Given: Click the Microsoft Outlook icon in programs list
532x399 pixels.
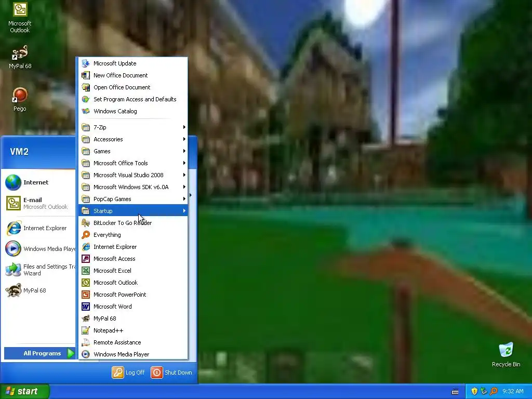Looking at the screenshot, I should click(86, 282).
